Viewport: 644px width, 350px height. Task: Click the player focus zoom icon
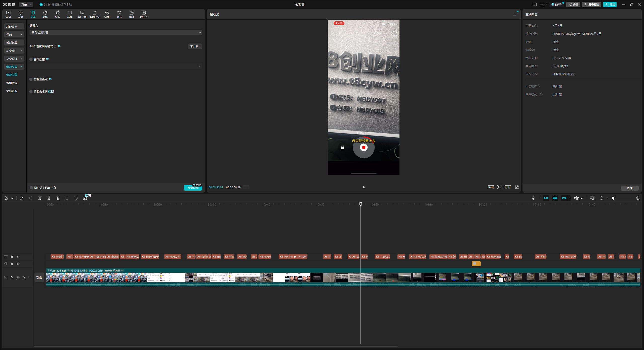point(499,187)
